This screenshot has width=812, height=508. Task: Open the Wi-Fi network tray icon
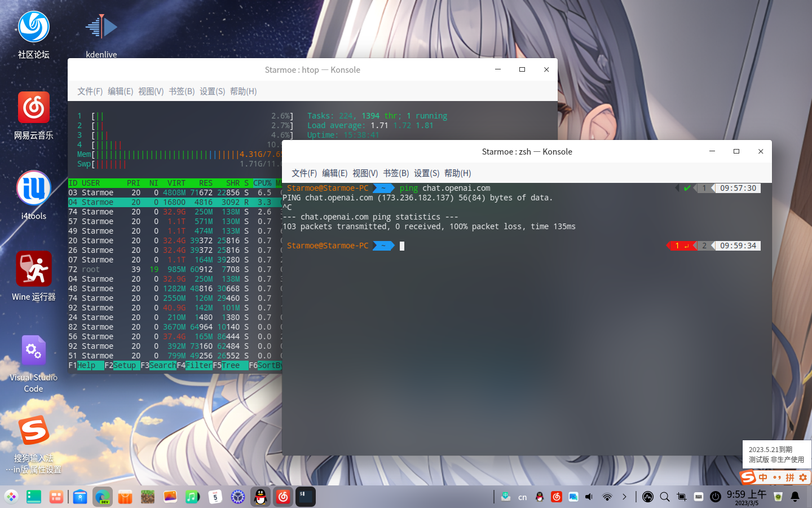pyautogui.click(x=607, y=497)
